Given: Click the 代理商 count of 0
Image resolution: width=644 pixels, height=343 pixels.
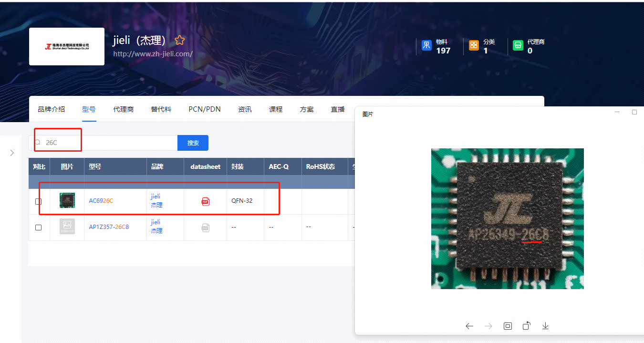Looking at the screenshot, I should click(530, 51).
